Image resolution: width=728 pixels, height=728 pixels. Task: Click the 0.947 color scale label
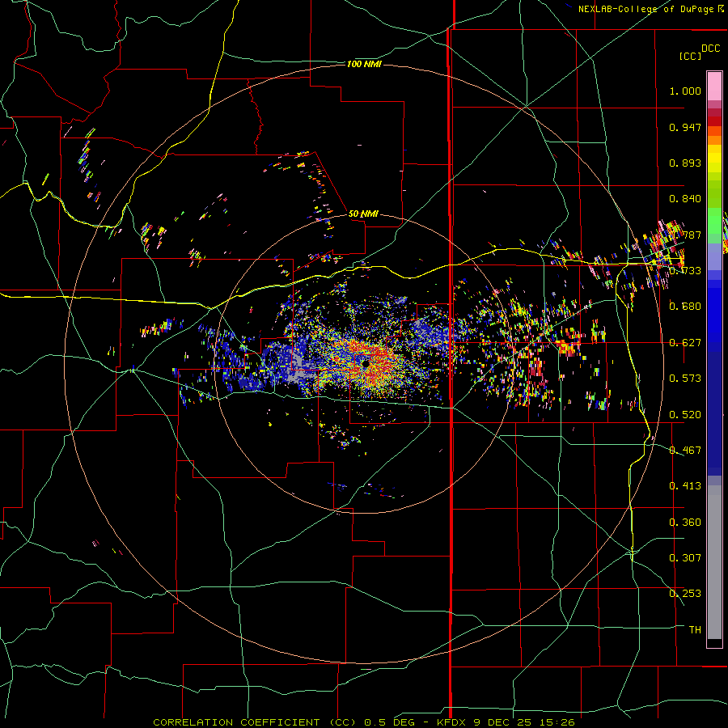[x=685, y=127]
